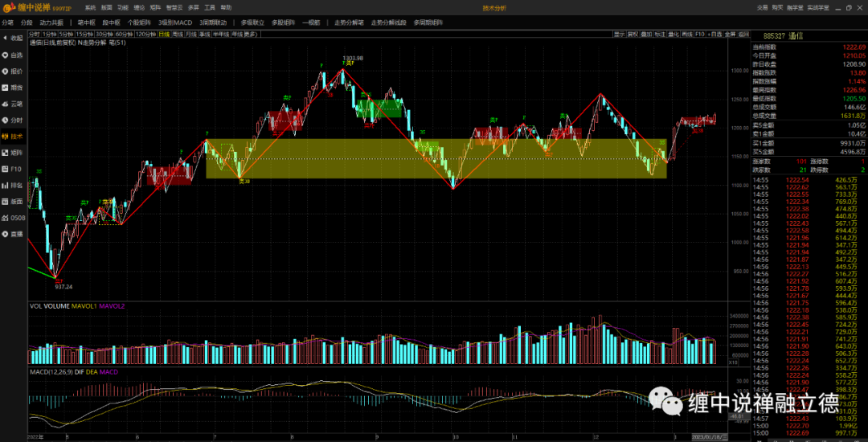
Task: Open 智慧云 menu
Action: pyautogui.click(x=174, y=8)
